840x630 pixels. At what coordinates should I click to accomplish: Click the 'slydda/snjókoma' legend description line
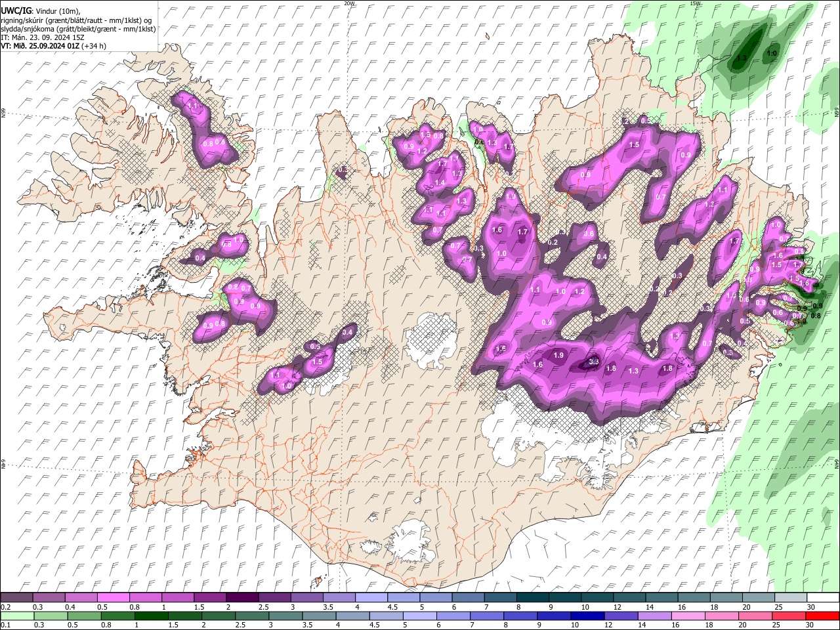click(78, 28)
